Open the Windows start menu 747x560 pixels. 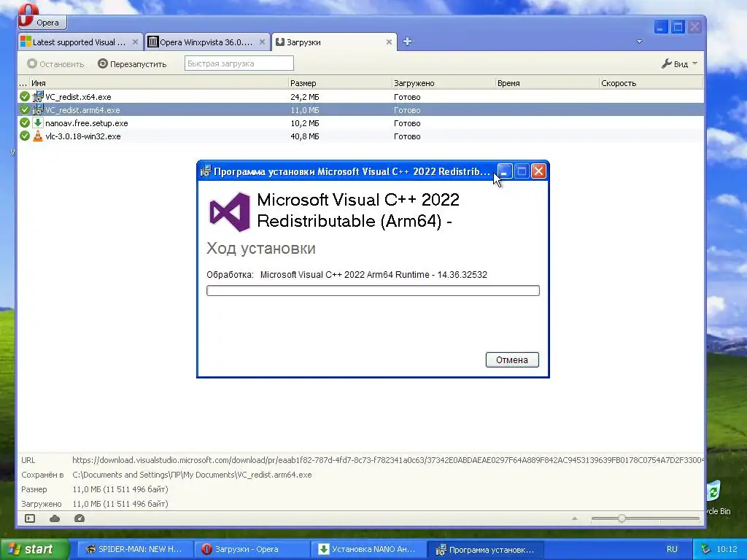[x=34, y=549]
